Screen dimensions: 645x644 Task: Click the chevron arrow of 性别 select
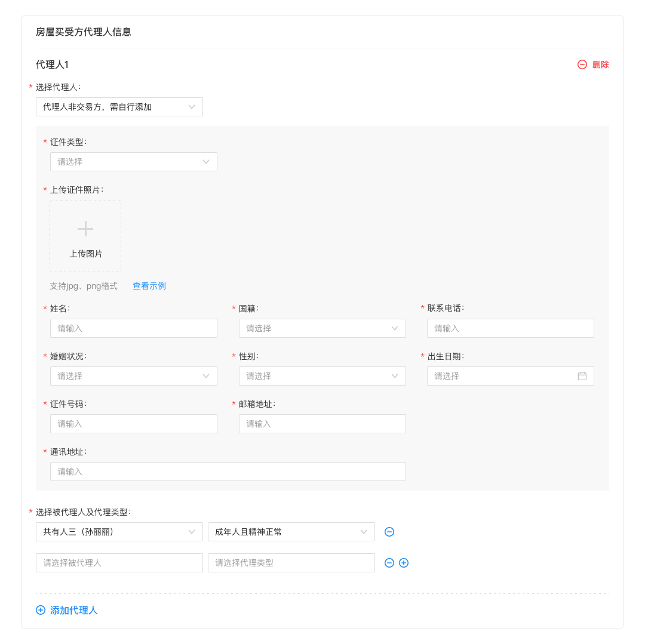[395, 376]
